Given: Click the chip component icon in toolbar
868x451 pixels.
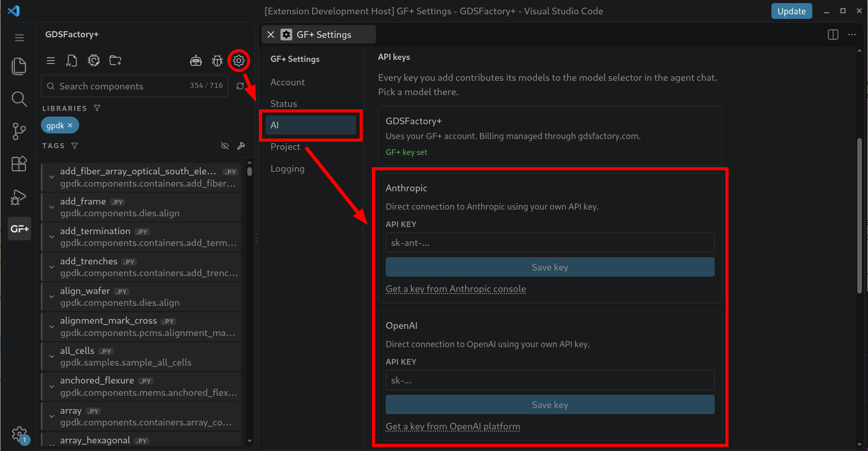Looking at the screenshot, I should (93, 60).
